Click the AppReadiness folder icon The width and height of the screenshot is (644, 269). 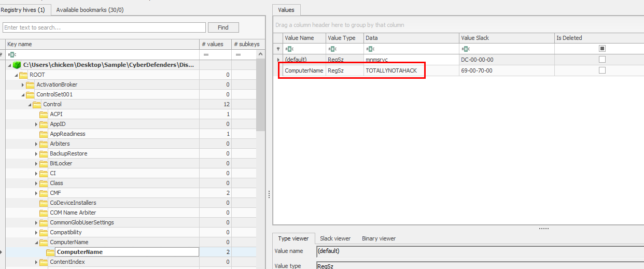click(44, 134)
